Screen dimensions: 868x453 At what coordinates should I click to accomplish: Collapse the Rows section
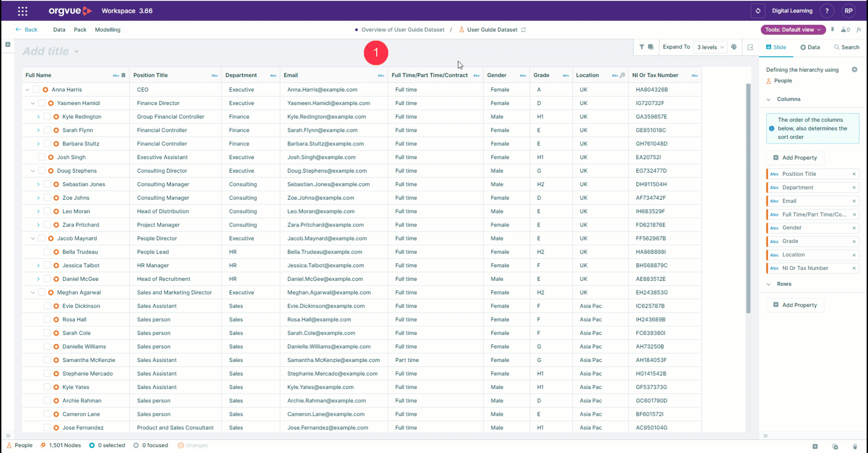[x=768, y=284]
